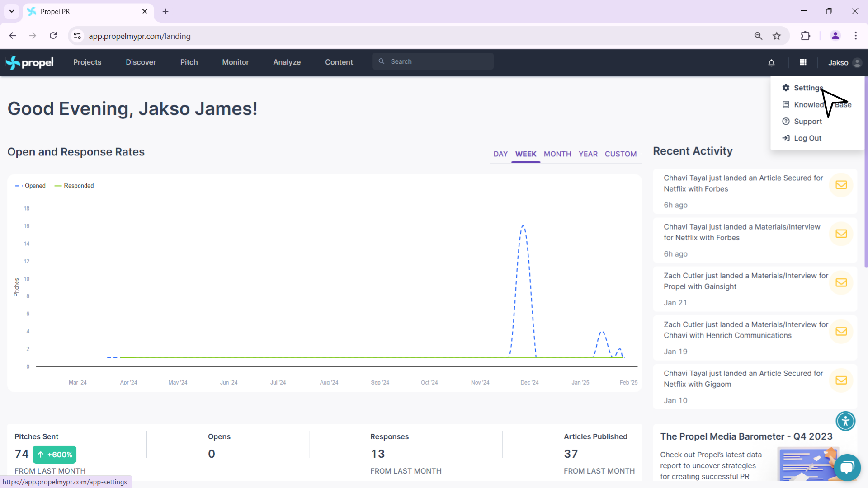Toggle the Opened series in legend

pyautogui.click(x=30, y=186)
